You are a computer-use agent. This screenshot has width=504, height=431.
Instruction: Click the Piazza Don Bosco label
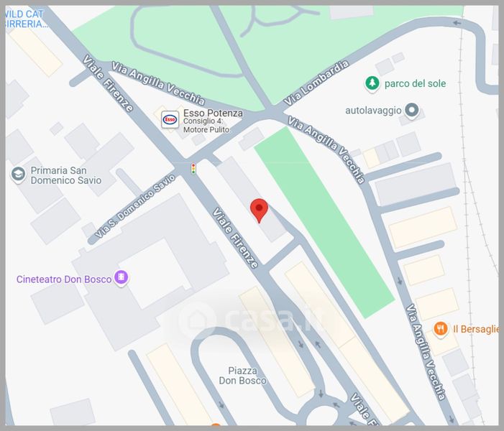pos(243,376)
